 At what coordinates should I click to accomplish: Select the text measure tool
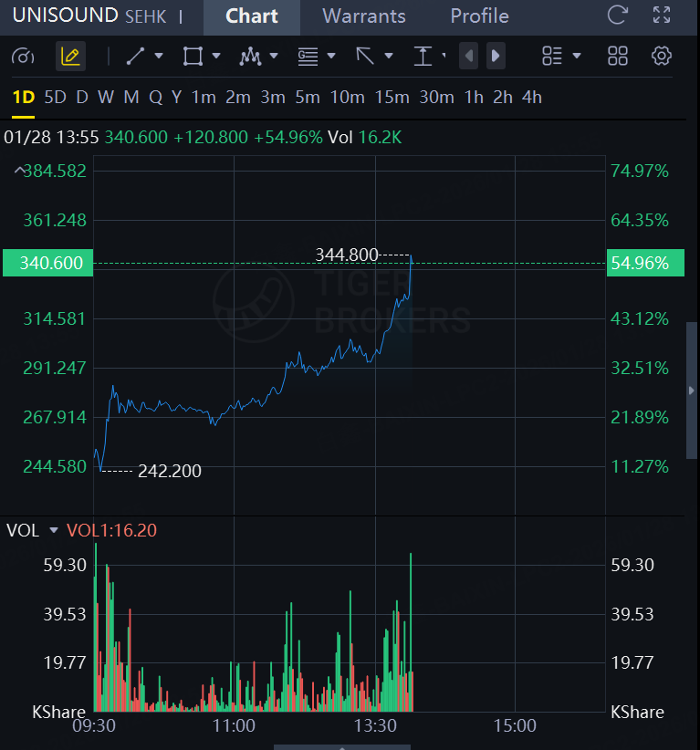[x=423, y=56]
